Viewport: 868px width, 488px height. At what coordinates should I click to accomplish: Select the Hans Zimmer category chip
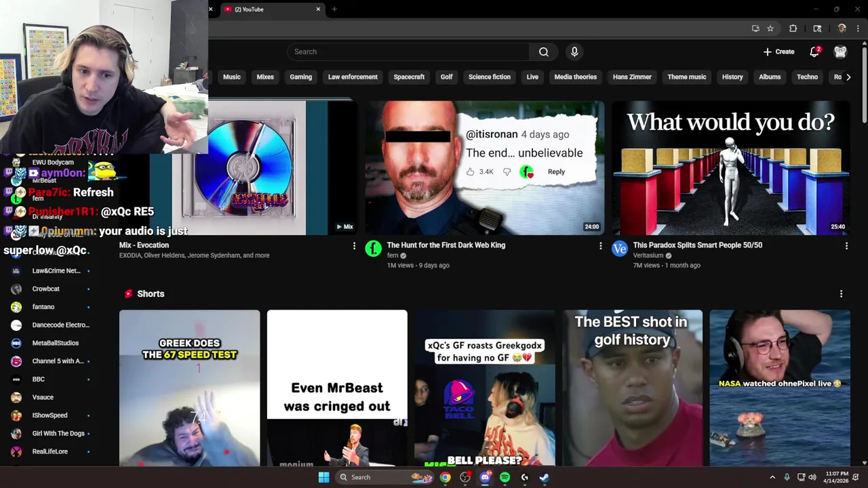click(x=632, y=77)
